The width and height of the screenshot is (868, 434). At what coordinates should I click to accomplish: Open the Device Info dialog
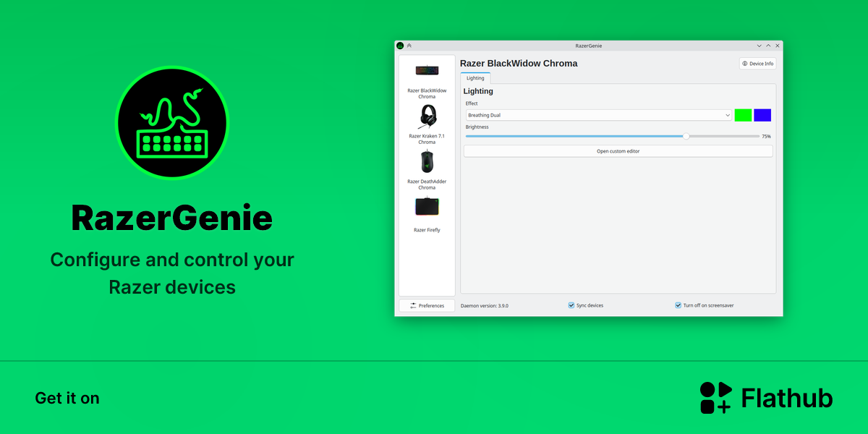[757, 64]
